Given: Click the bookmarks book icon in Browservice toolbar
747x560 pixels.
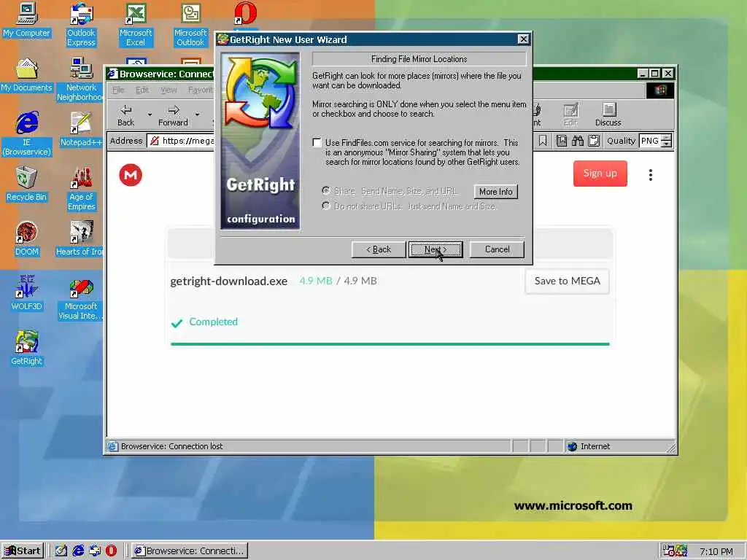Looking at the screenshot, I should pyautogui.click(x=562, y=141).
